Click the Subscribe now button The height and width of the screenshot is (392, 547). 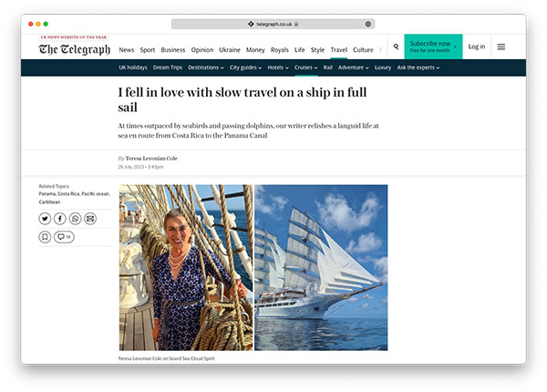433,46
